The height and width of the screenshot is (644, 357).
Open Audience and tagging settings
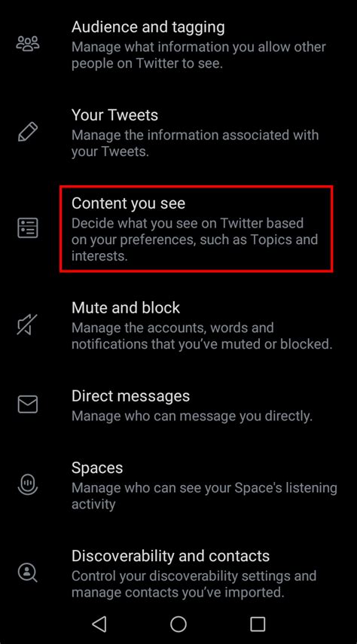click(x=178, y=44)
